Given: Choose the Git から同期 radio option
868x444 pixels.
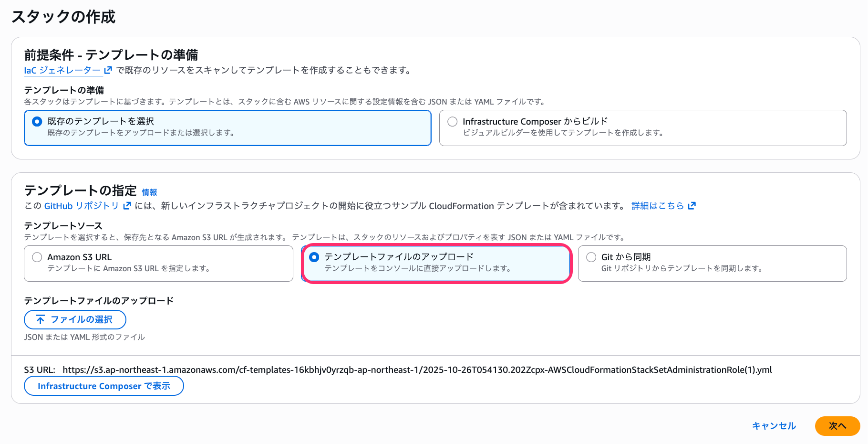Looking at the screenshot, I should [x=591, y=257].
